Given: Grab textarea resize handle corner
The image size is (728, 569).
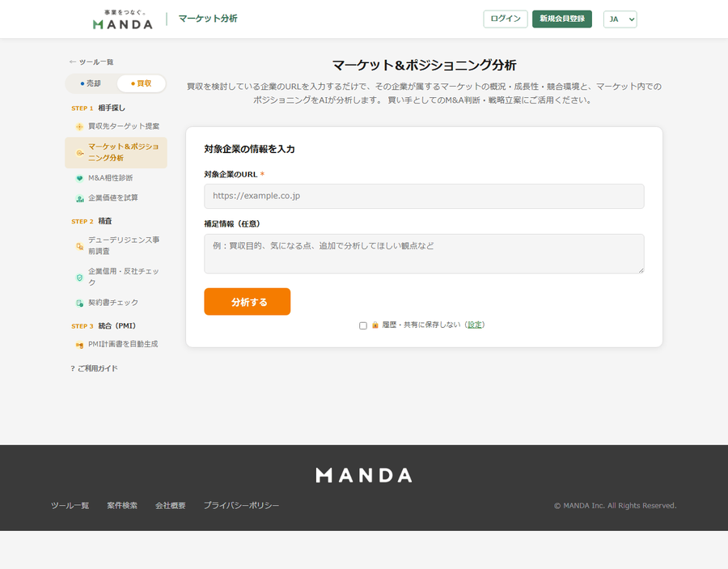Looking at the screenshot, I should [x=641, y=270].
